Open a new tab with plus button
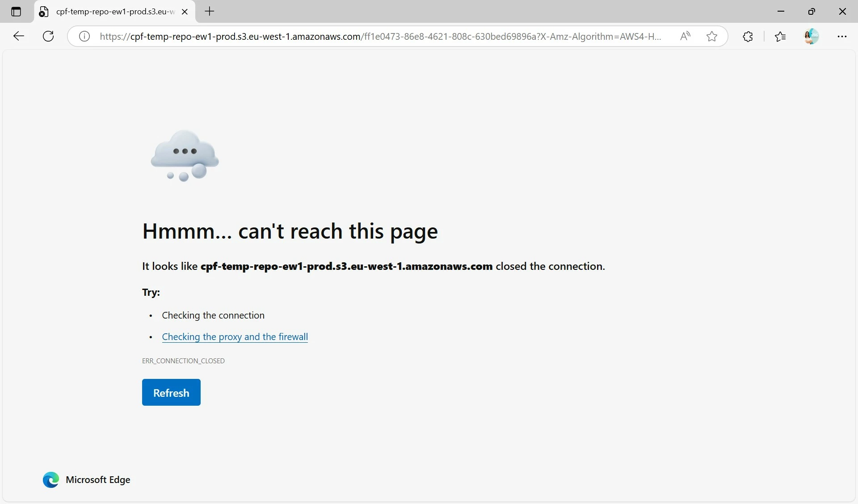 [210, 12]
